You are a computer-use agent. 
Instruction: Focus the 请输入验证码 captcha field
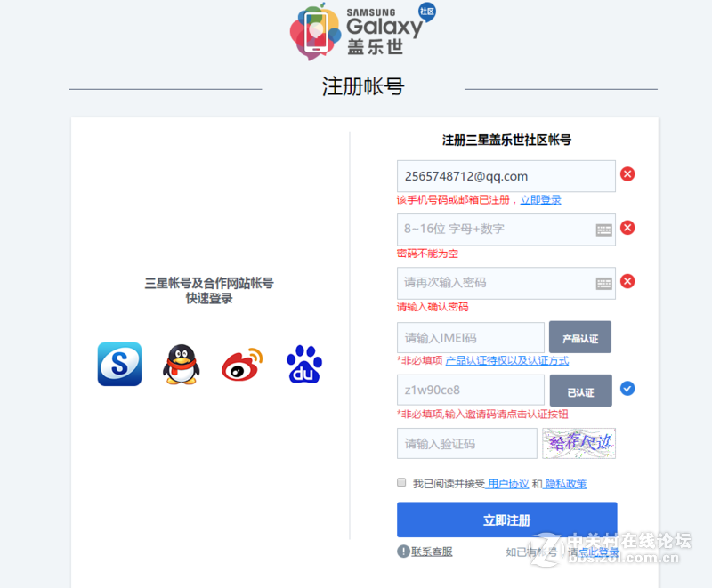[x=466, y=443]
